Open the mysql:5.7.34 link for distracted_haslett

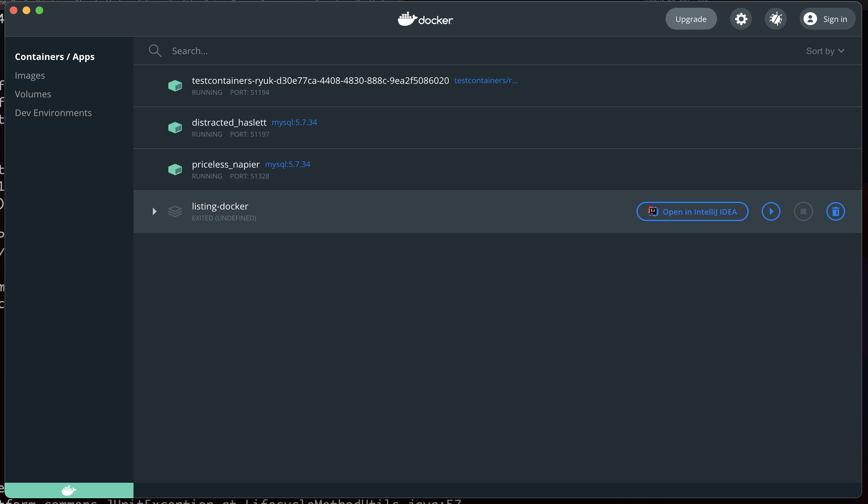point(294,122)
